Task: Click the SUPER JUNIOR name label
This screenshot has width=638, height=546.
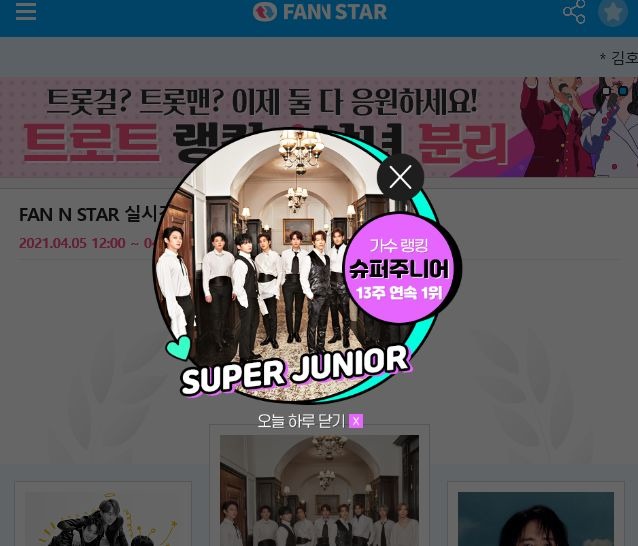Action: (295, 369)
